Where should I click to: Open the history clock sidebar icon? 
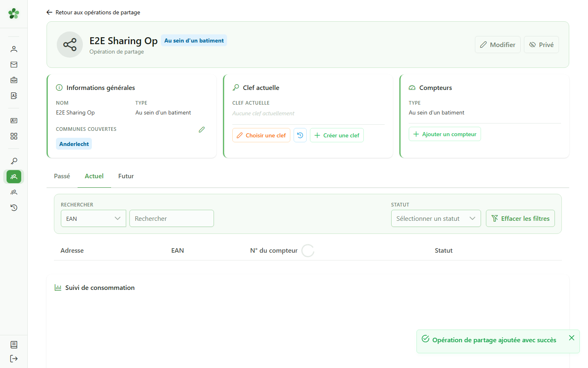tap(14, 208)
